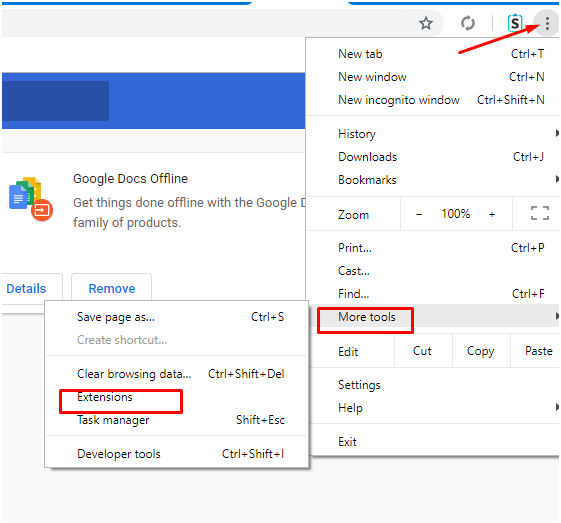Click the 100% zoom value
Screen dimensions: 561x523
click(x=455, y=214)
